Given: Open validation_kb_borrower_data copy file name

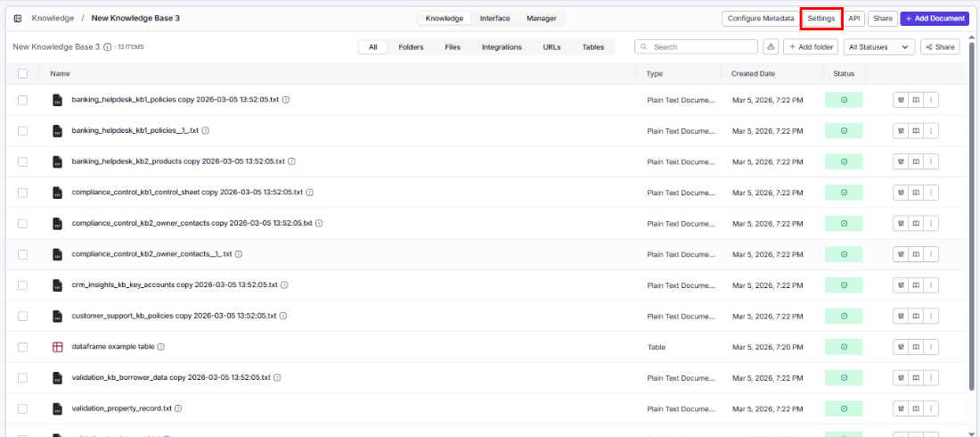Looking at the screenshot, I should pos(171,377).
